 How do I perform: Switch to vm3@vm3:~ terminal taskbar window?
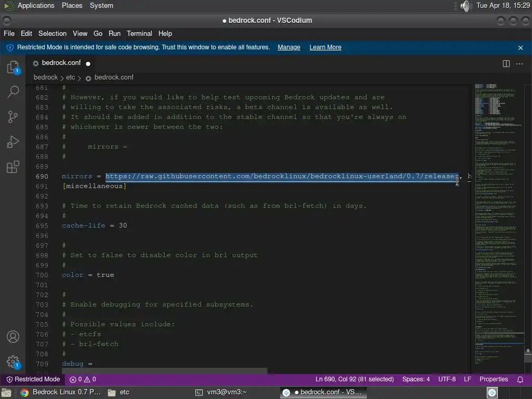(220, 392)
